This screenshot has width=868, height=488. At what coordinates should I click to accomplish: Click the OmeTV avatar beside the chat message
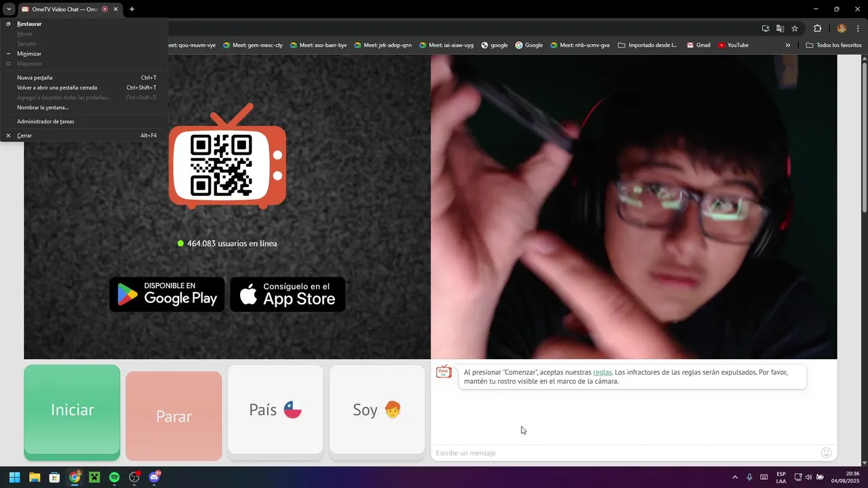(443, 371)
